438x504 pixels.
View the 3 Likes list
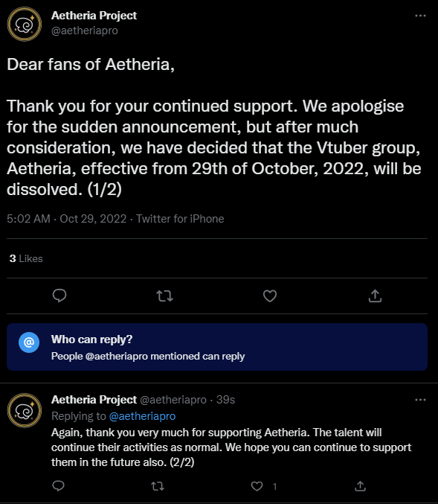point(26,258)
